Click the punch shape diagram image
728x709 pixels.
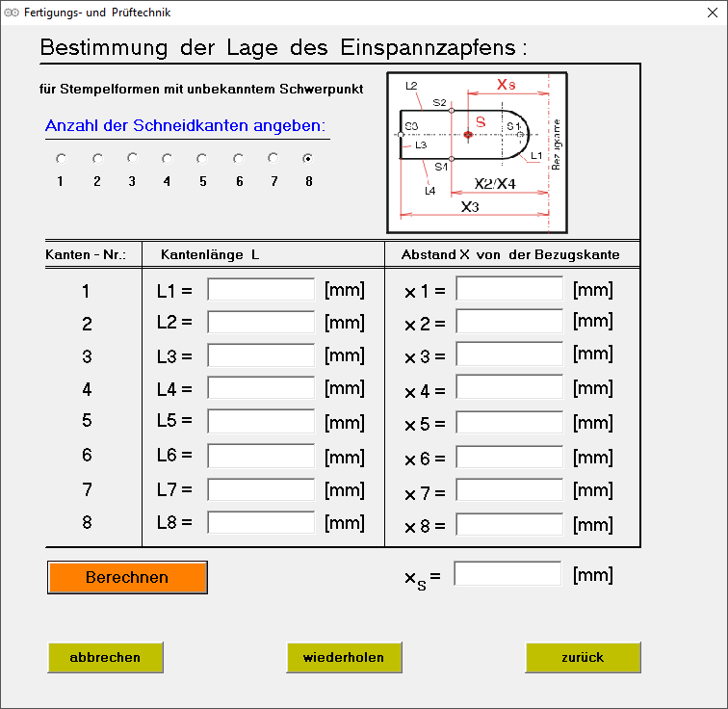click(x=474, y=151)
